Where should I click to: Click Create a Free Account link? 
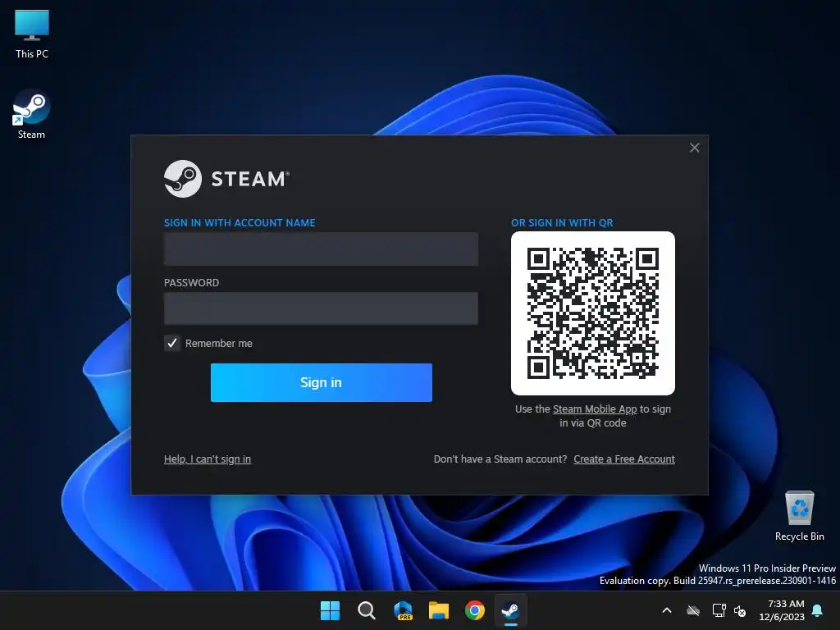tap(624, 459)
